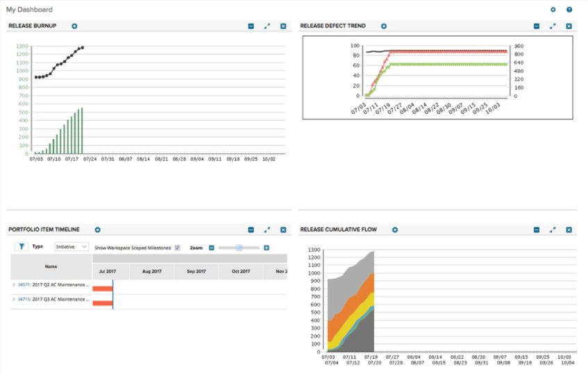Maximize the Release Cumulative Flow panel
This screenshot has height=374, width=588.
point(553,230)
